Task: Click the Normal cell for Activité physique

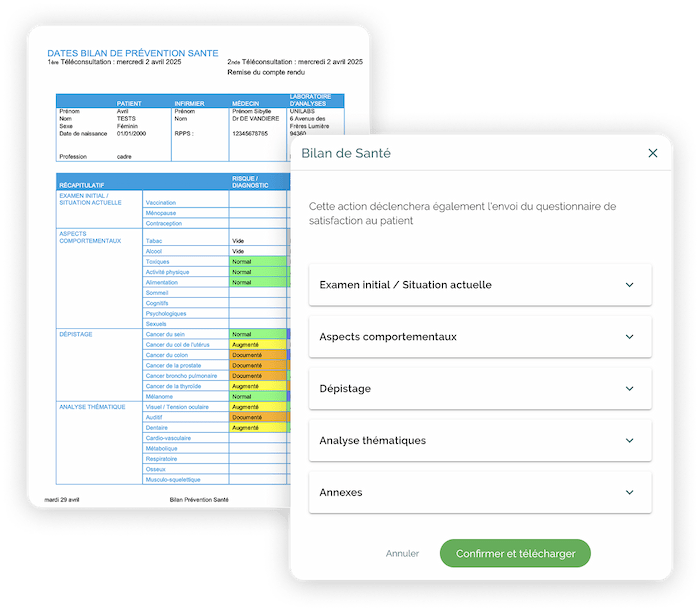Action: click(258, 272)
